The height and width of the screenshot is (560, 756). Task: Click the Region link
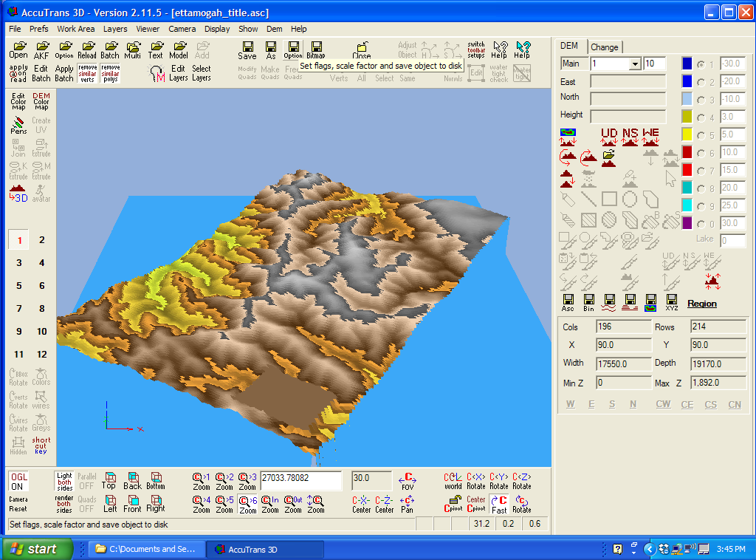[x=701, y=304]
